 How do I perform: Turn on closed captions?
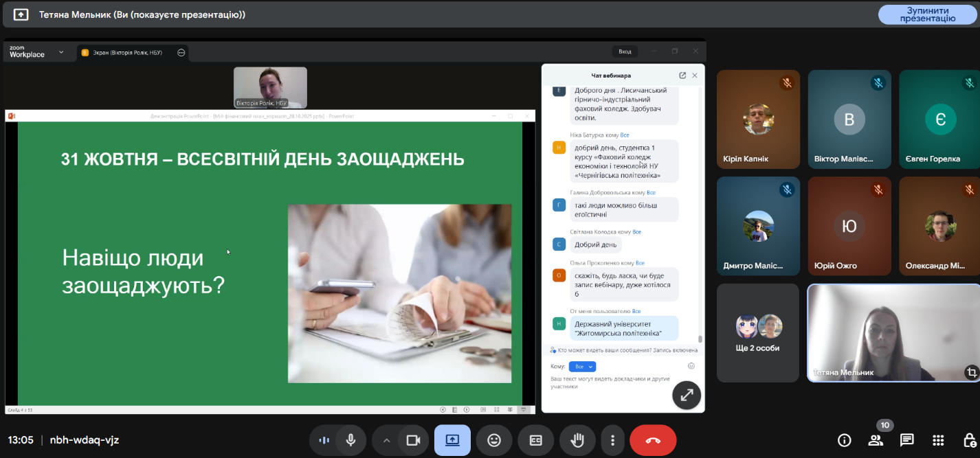click(535, 440)
